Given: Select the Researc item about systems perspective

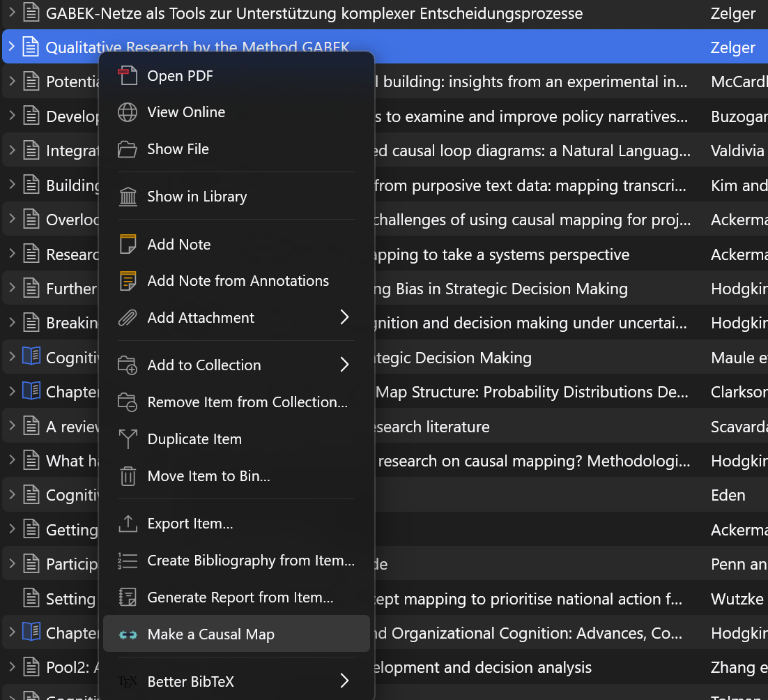Looking at the screenshot, I should pos(72,254).
